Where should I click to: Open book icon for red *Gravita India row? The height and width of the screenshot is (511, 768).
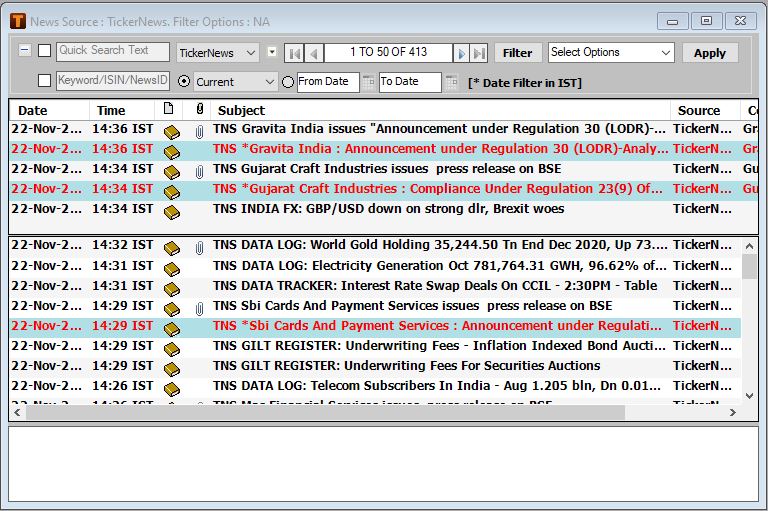coord(171,152)
